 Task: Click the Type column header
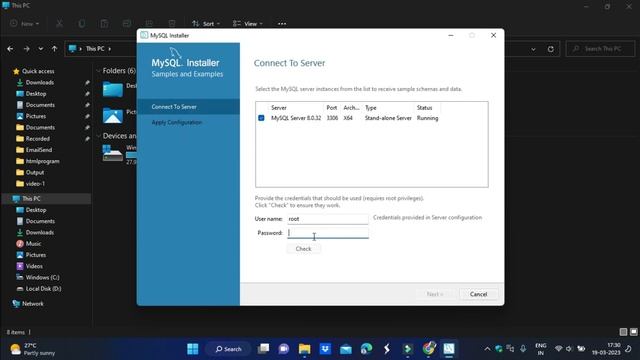click(x=371, y=108)
